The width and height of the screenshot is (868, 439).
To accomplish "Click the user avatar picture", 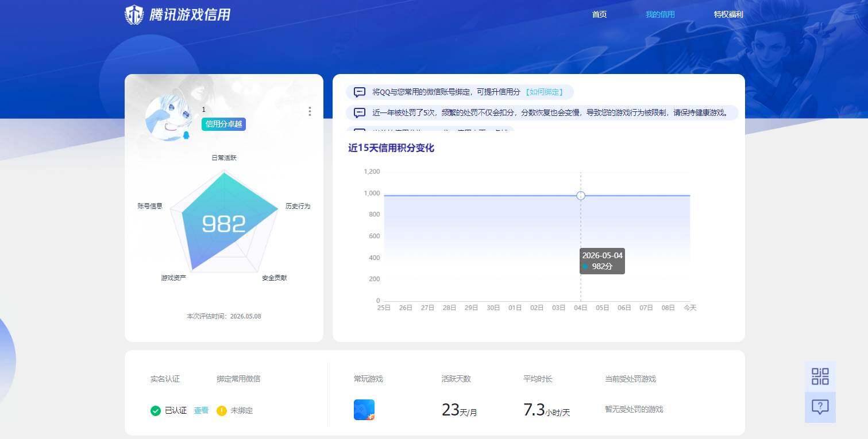I will click(x=168, y=118).
